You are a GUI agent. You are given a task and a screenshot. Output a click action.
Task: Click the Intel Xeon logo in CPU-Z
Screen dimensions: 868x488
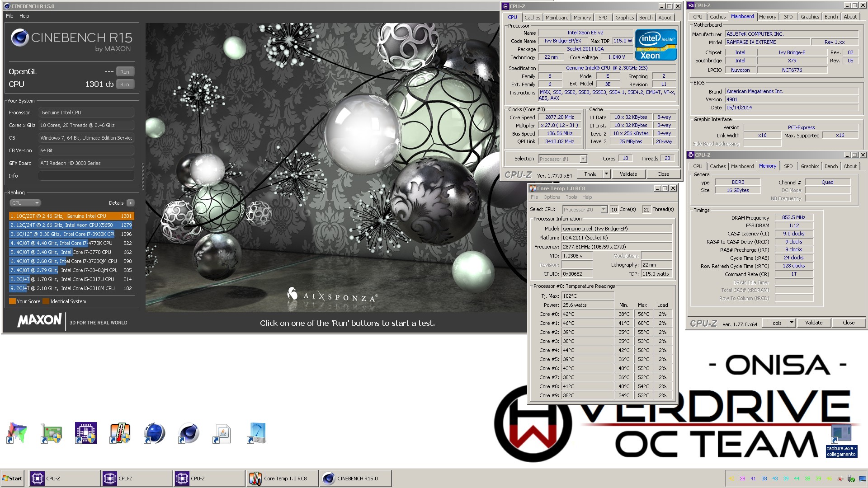656,44
